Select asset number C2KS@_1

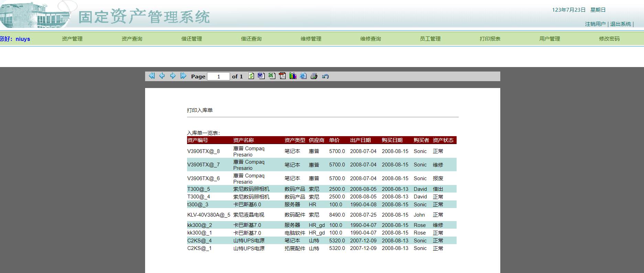[199, 248]
